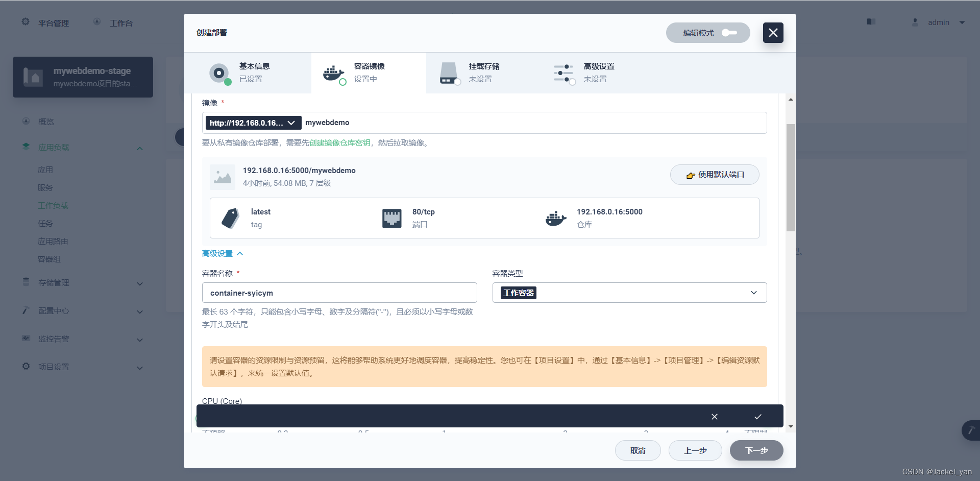Click the scrollbar up arrow in the dialog
Viewport: 980px width, 481px height.
tap(791, 100)
